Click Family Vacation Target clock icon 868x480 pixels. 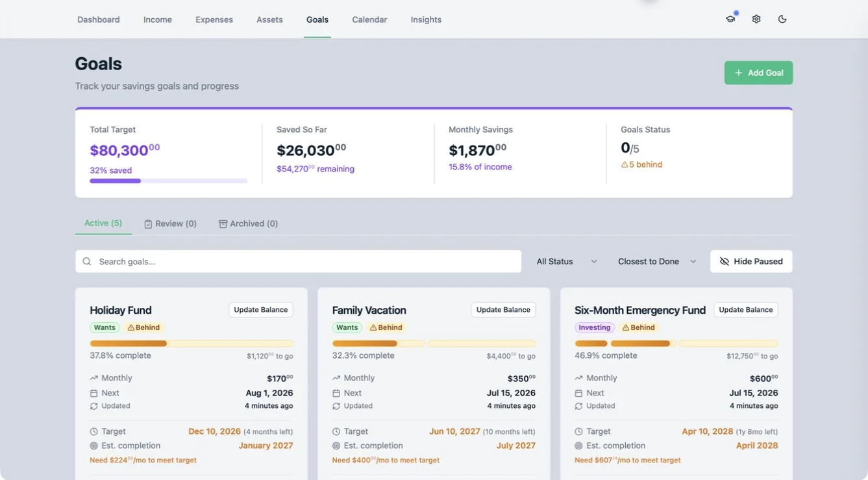click(x=336, y=431)
